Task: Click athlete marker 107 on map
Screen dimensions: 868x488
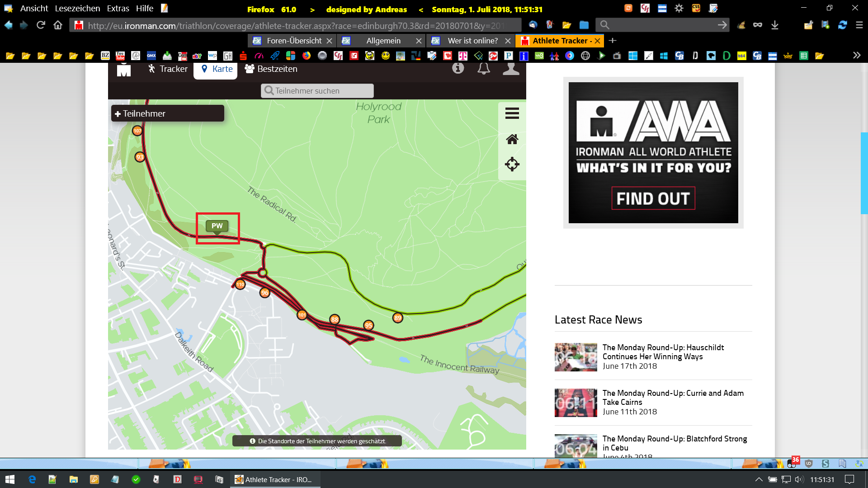Action: pyautogui.click(x=137, y=131)
